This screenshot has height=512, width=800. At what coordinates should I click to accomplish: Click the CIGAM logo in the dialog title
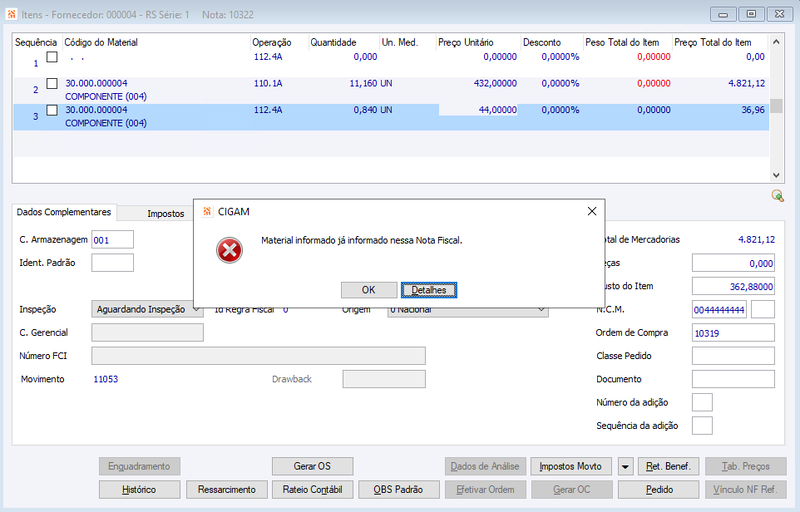click(207, 211)
